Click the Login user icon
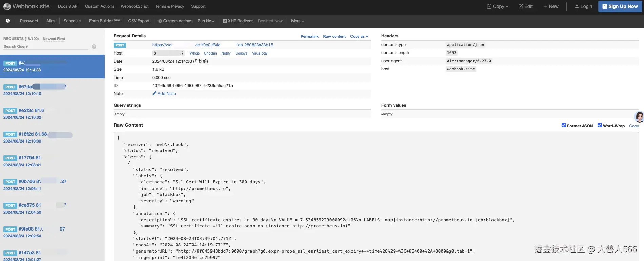 577,6
